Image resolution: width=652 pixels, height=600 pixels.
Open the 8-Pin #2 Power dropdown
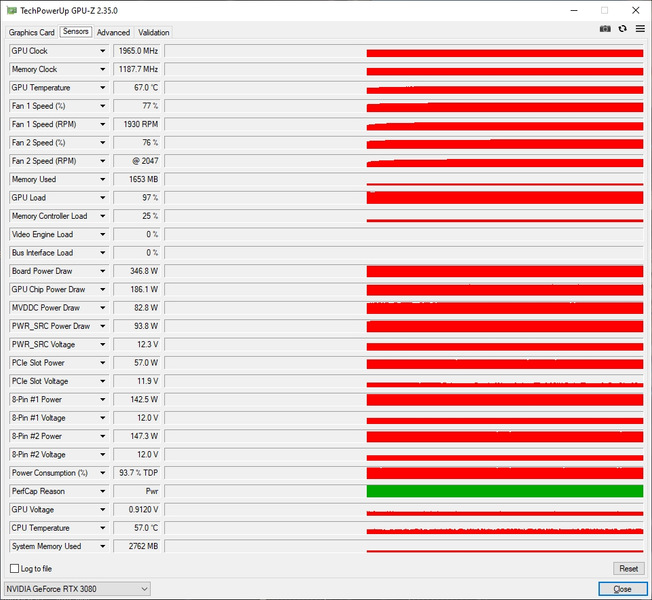[x=102, y=436]
